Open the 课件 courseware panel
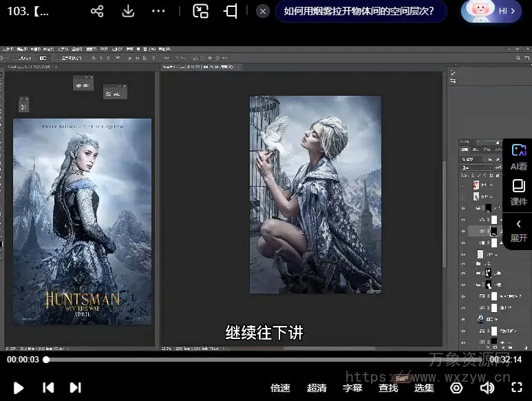The width and height of the screenshot is (532, 401). pyautogui.click(x=518, y=192)
